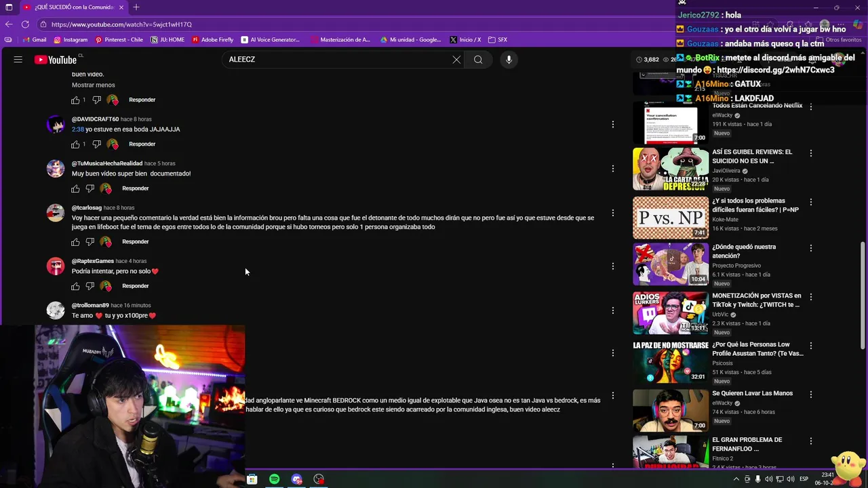Image resolution: width=868 pixels, height=488 pixels.
Task: Open 'MONETIZACIÓN por VISTAS' video thumbnail
Action: click(671, 313)
